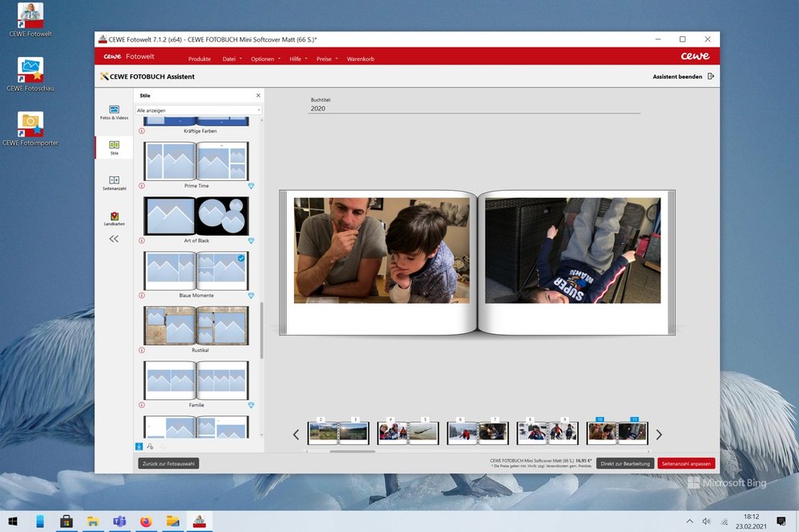Screen dimensions: 799x532
Task: Select page spread 10-11 thumbnail
Action: click(617, 433)
